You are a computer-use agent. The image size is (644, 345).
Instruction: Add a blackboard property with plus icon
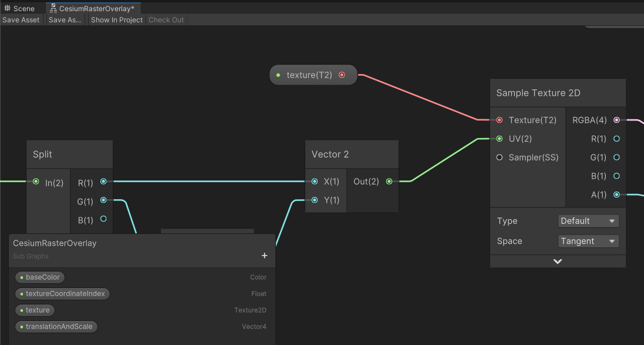coord(265,256)
